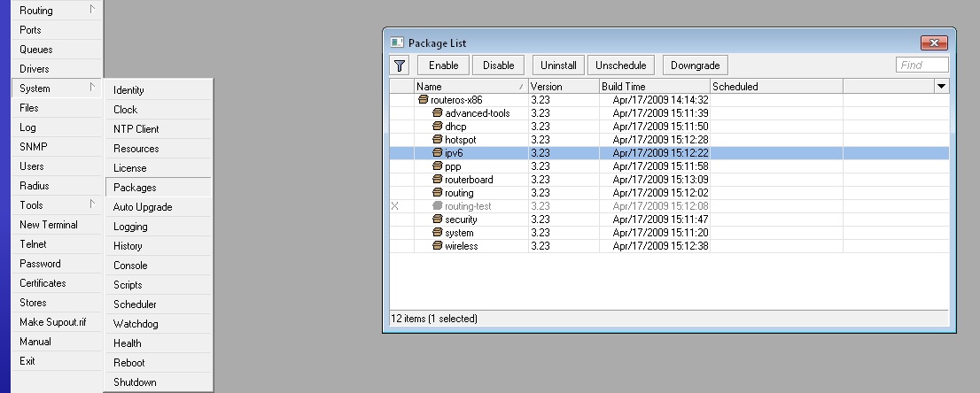Image resolution: width=980 pixels, height=393 pixels.
Task: Select License in System submenu
Action: coord(158,168)
